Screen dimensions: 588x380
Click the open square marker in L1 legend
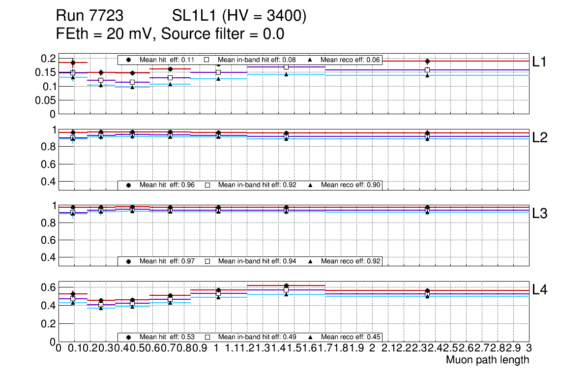(207, 60)
